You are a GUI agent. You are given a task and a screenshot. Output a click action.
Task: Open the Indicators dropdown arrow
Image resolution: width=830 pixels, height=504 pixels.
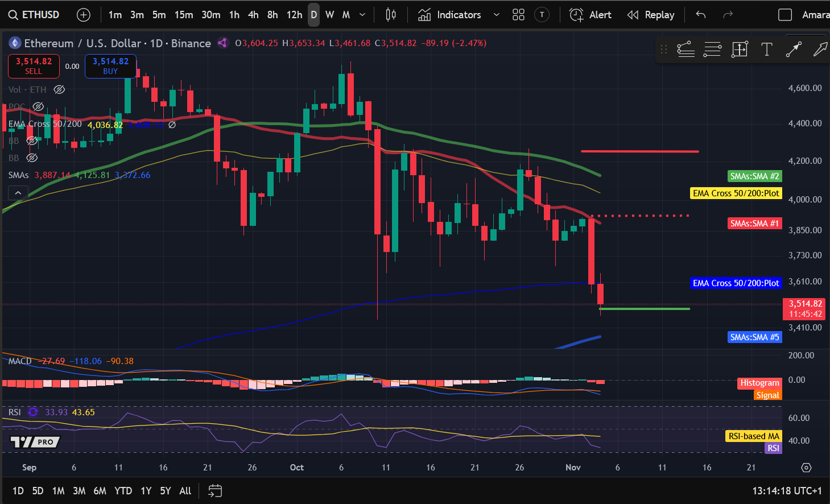tap(495, 14)
